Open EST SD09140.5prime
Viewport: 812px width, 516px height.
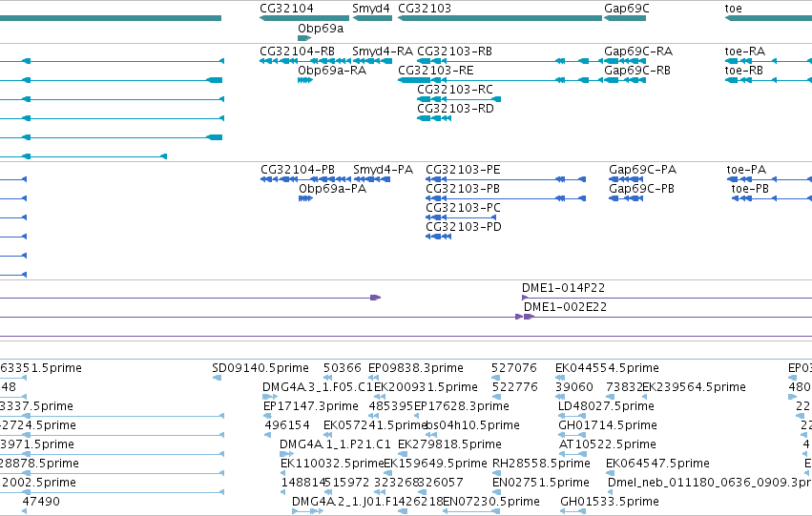coord(260,368)
